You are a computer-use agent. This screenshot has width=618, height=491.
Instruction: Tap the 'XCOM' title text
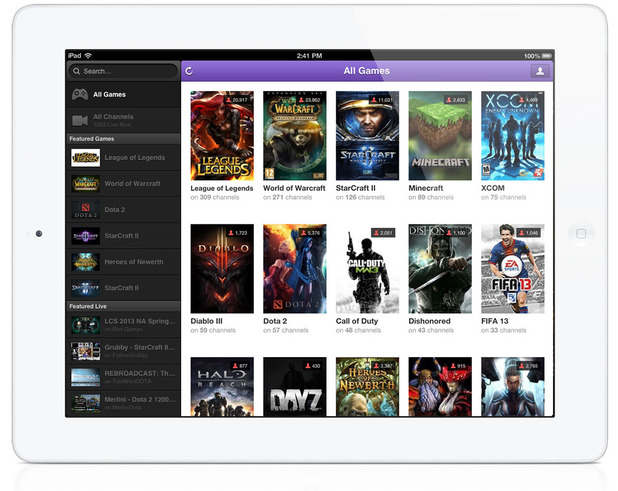[493, 188]
